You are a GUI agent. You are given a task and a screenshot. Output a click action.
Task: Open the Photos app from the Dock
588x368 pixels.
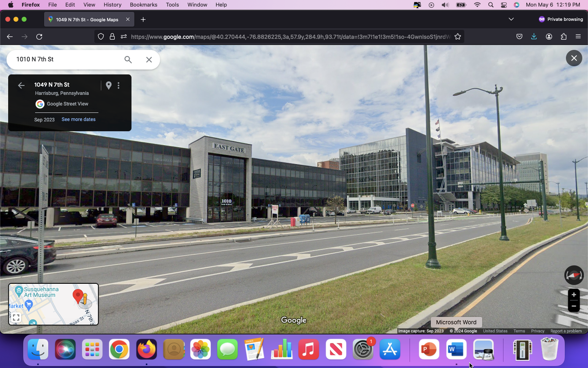pos(200,350)
